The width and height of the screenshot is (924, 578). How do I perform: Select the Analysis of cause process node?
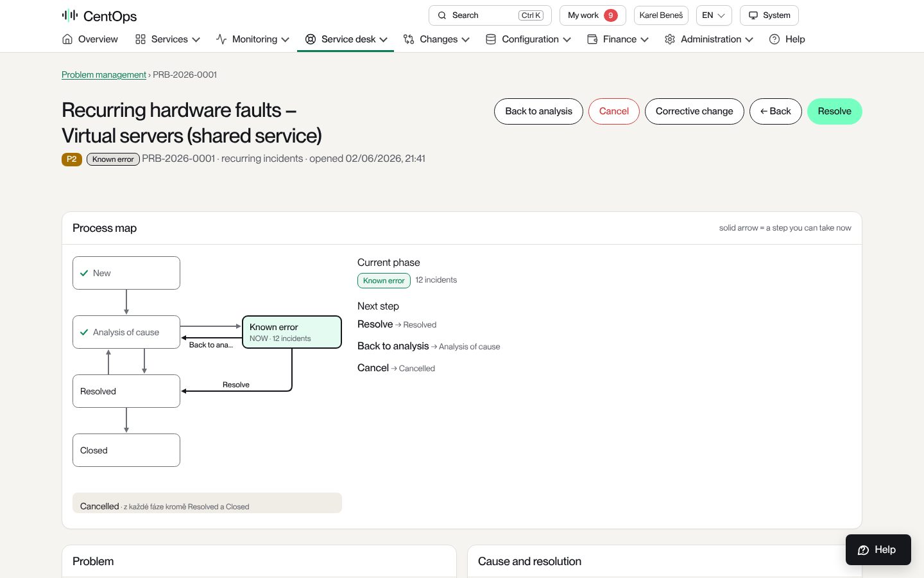click(x=126, y=332)
